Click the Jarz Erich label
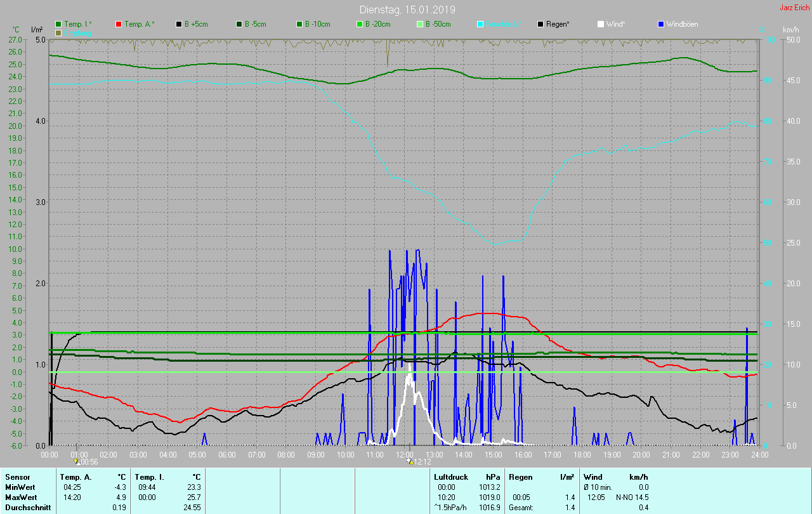812x514 pixels. [794, 8]
